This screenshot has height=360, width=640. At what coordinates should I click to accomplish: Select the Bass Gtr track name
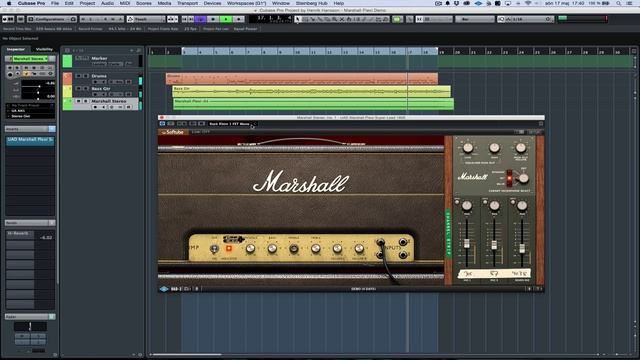(x=101, y=89)
